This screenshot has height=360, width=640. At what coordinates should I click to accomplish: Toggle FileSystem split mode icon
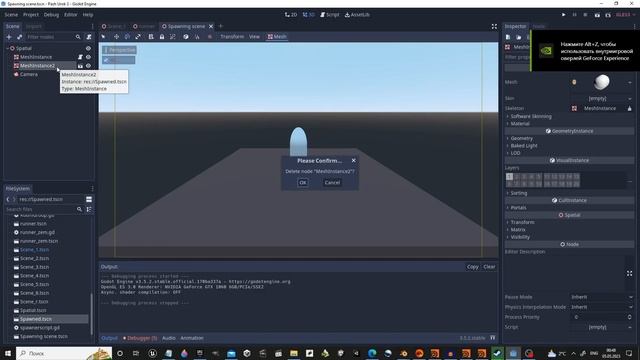(89, 199)
